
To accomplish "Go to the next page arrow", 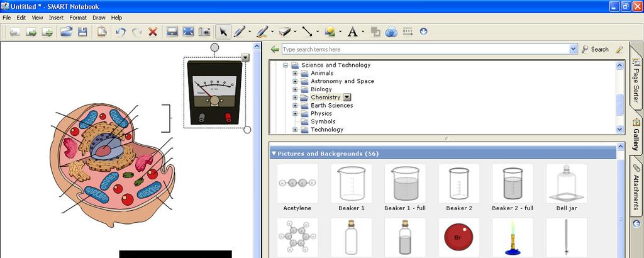I will pos(31,31).
